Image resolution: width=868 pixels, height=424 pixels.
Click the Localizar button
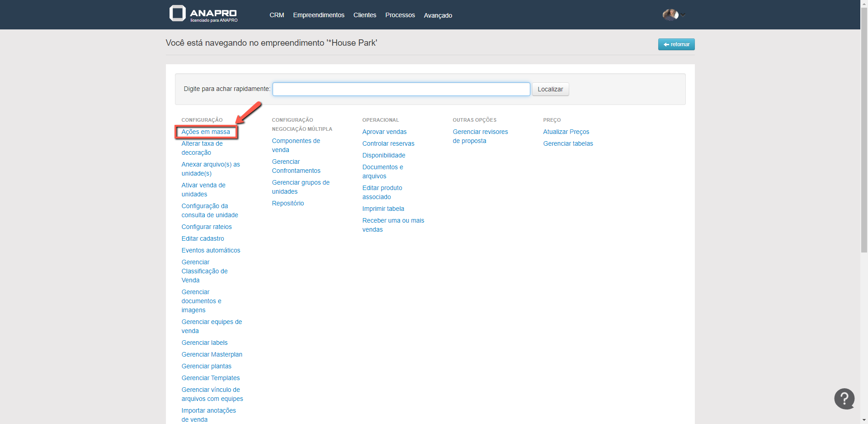coord(550,89)
